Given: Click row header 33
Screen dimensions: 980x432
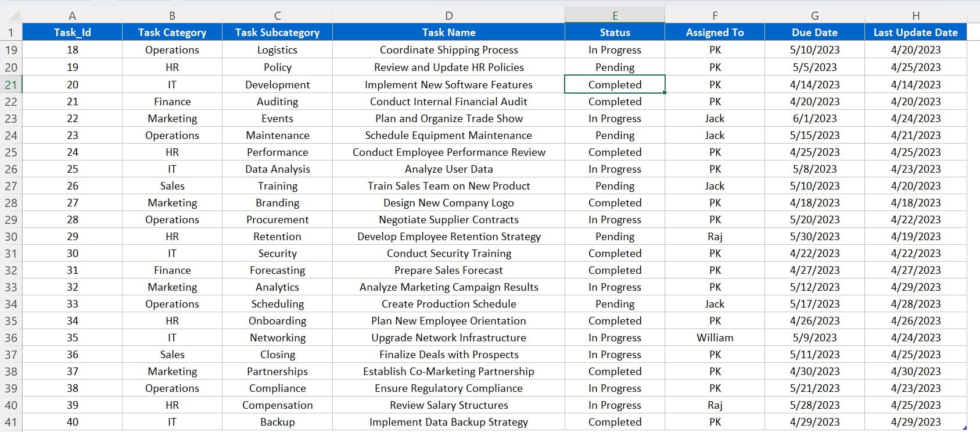Looking at the screenshot, I should point(11,287).
